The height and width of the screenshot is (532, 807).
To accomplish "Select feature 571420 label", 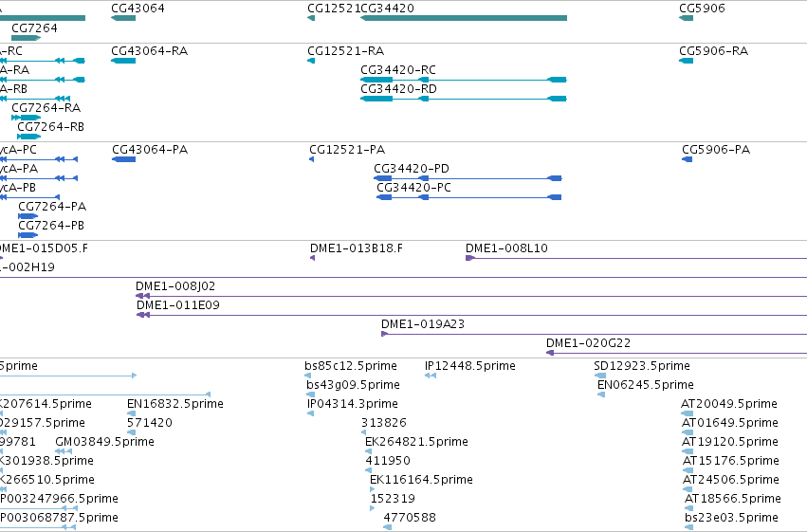I will pos(150,424).
